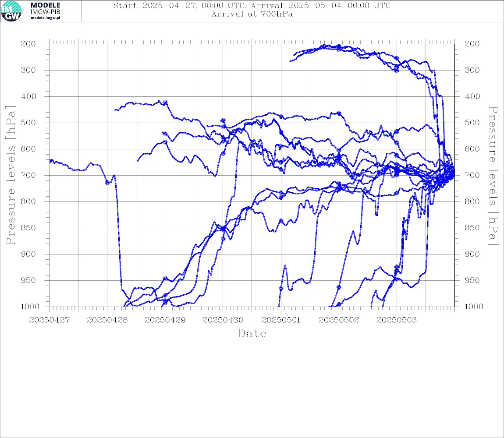Click trajectory marker near 420 hPa on 20250429

pyautogui.click(x=165, y=102)
